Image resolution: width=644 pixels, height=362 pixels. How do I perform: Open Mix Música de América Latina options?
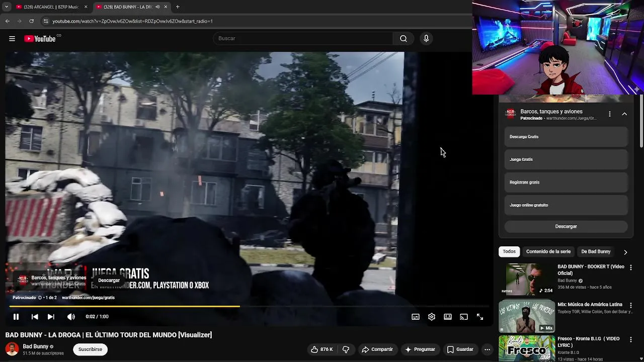coord(630,305)
